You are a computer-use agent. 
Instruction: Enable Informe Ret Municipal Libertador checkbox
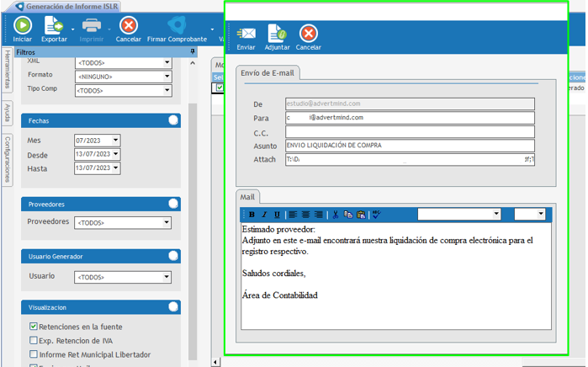[34, 354]
